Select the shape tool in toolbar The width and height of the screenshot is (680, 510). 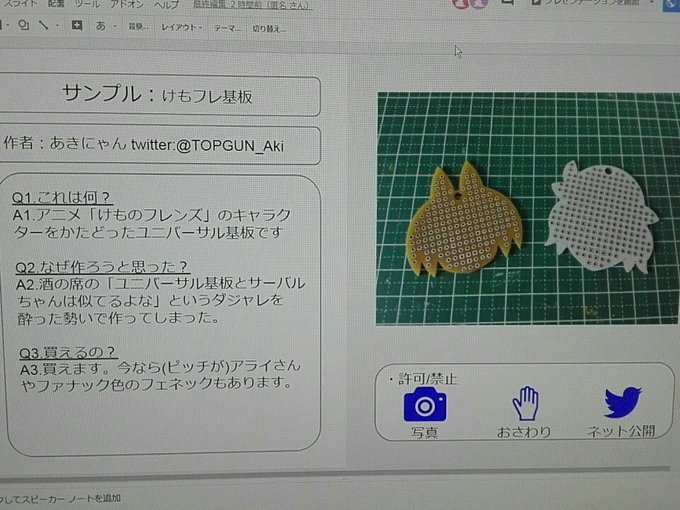23,25
